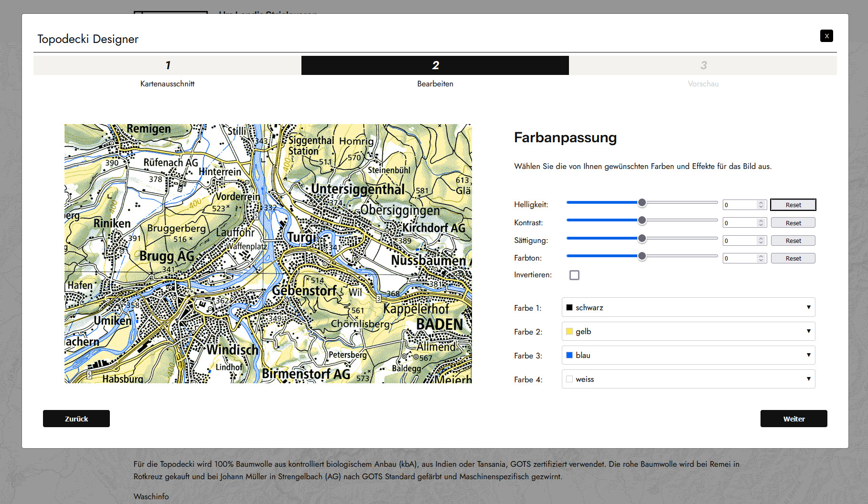The image size is (868, 504).
Task: Close the Topodecki Designer dialog
Action: [x=826, y=36]
